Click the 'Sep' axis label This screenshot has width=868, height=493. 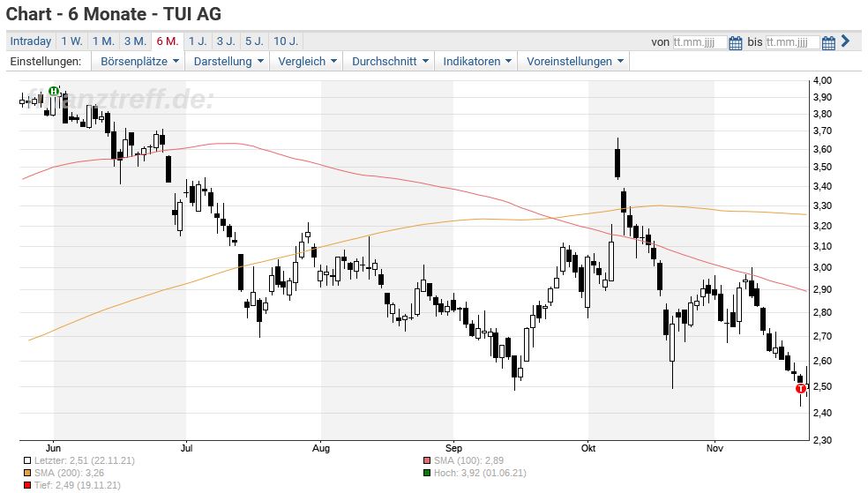[453, 448]
